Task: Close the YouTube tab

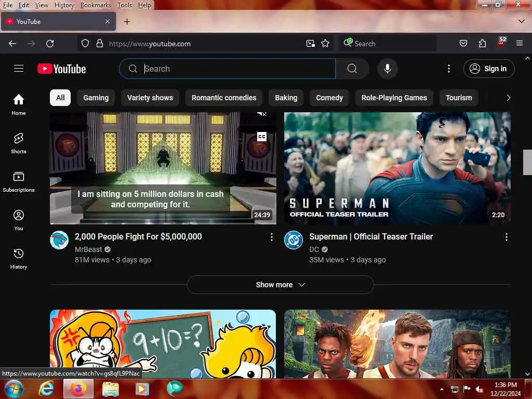Action: click(107, 21)
